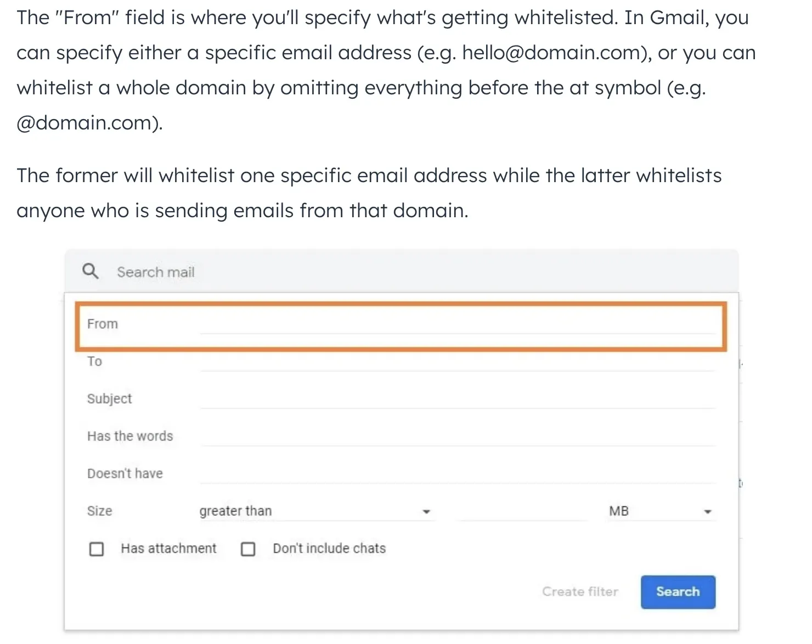
Task: Click the Has attachment label
Action: (169, 549)
